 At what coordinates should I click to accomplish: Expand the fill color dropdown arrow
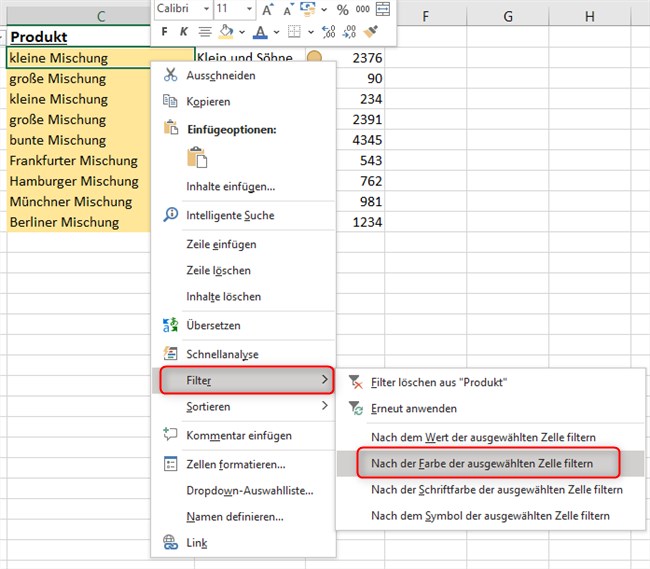point(242,32)
